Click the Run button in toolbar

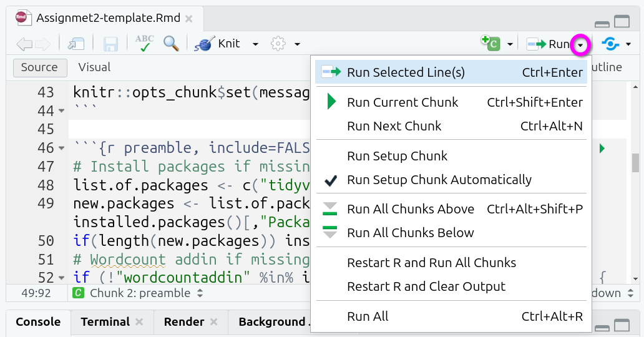point(548,44)
